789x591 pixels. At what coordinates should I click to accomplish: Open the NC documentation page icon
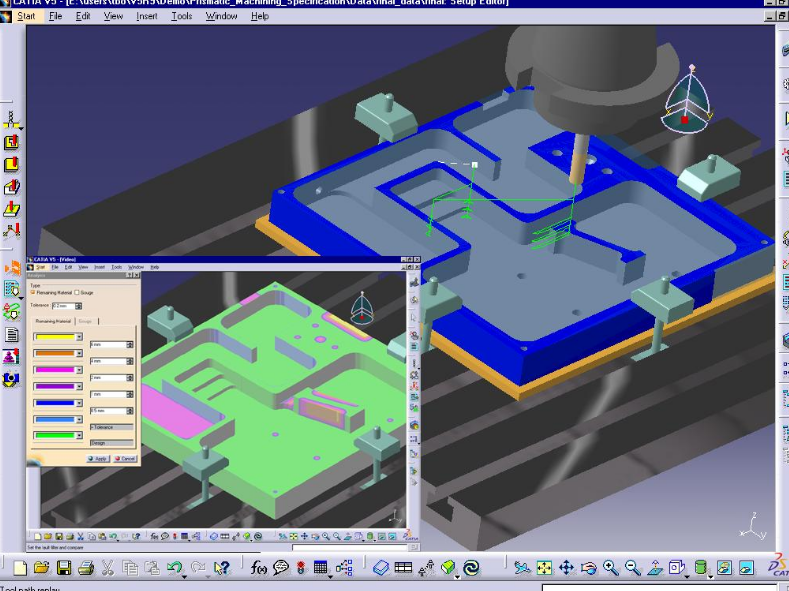pos(11,333)
